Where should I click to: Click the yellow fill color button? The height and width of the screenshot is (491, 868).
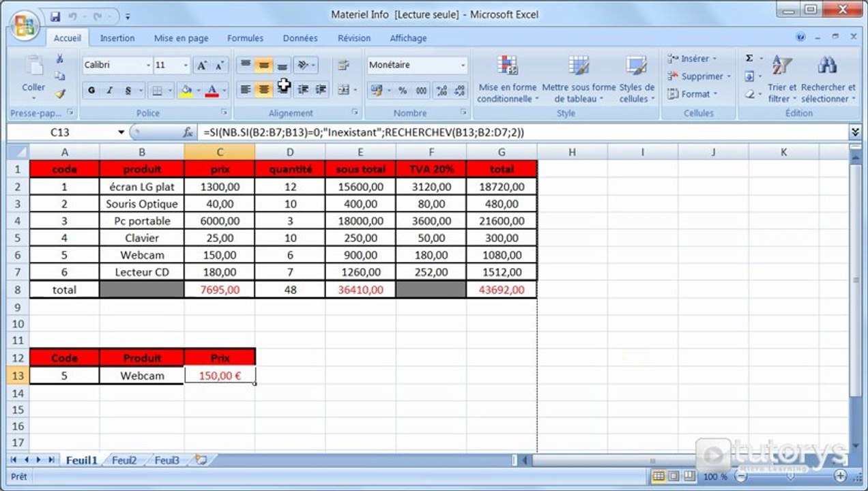coord(185,90)
